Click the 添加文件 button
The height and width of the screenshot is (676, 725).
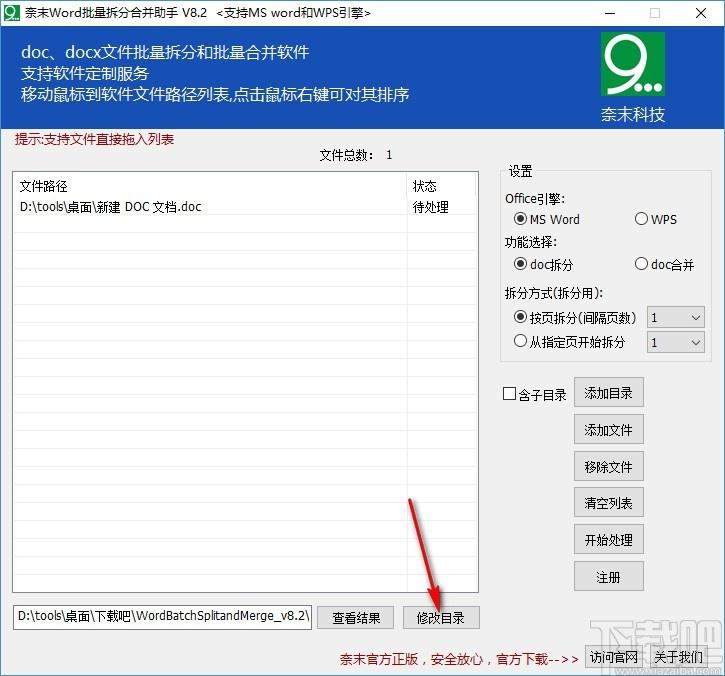608,430
